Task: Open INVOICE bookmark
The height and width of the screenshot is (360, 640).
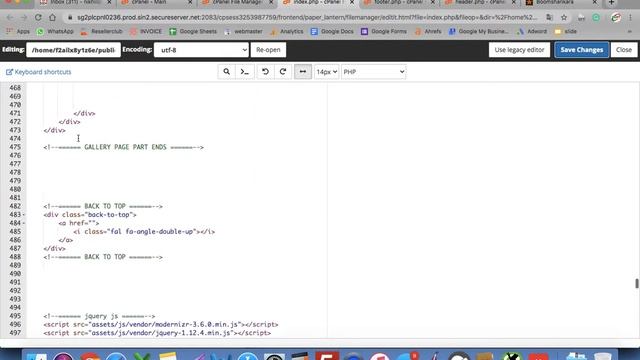Action: (x=146, y=31)
